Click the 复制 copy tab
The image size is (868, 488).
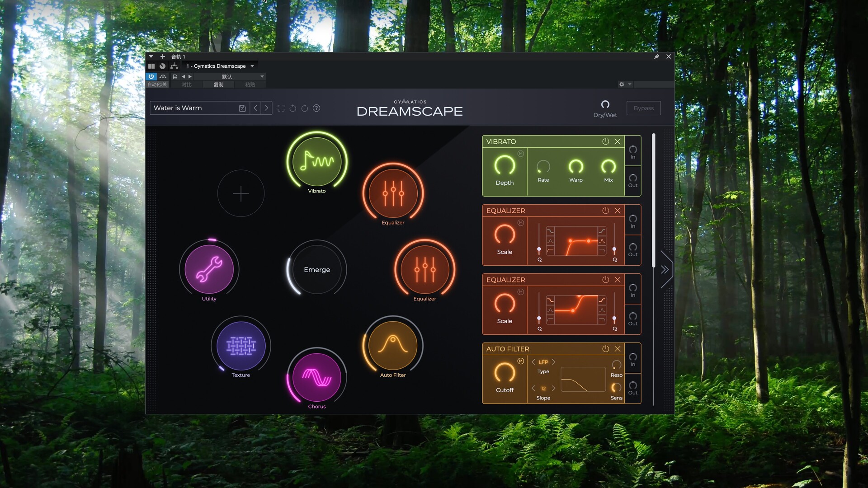(x=218, y=84)
